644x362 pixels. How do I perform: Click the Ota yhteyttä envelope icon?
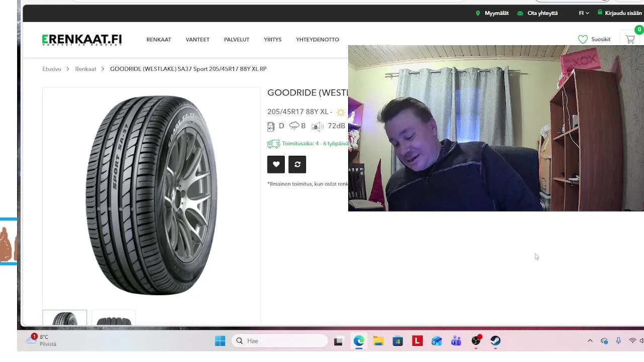tap(520, 14)
